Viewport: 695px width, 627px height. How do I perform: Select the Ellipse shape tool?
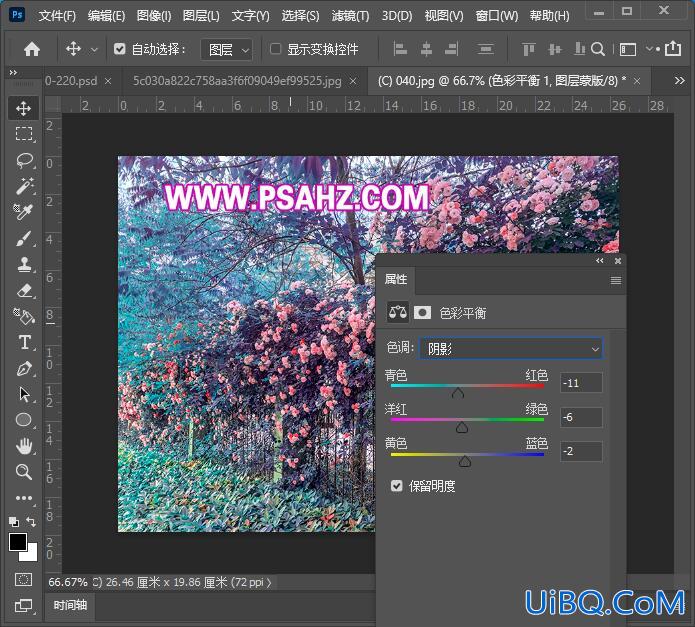[x=24, y=420]
